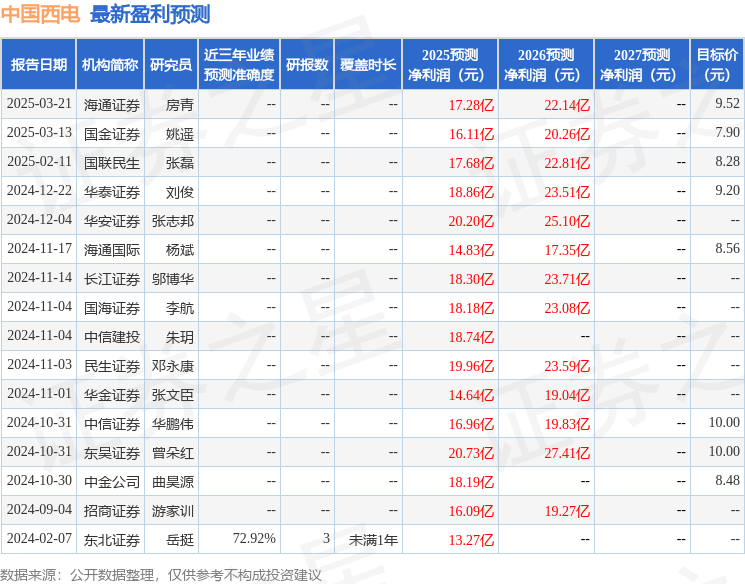Click target price 7.90
Screen dimensions: 745x584
(x=727, y=133)
